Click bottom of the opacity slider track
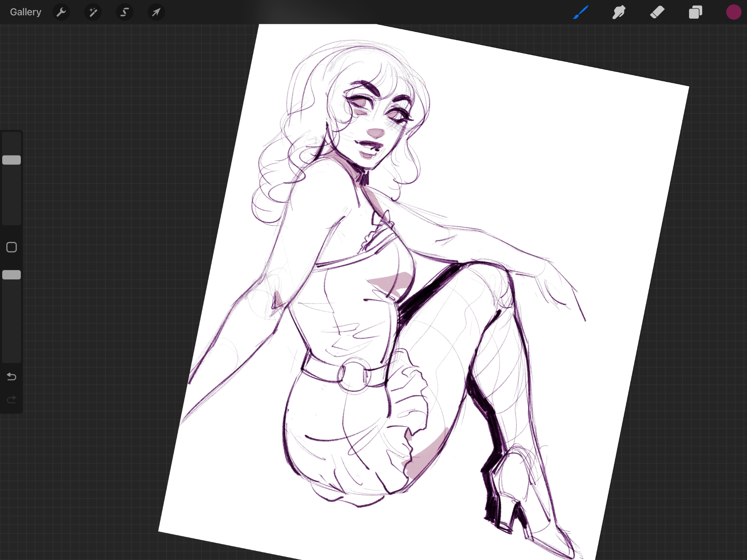 pos(12,357)
